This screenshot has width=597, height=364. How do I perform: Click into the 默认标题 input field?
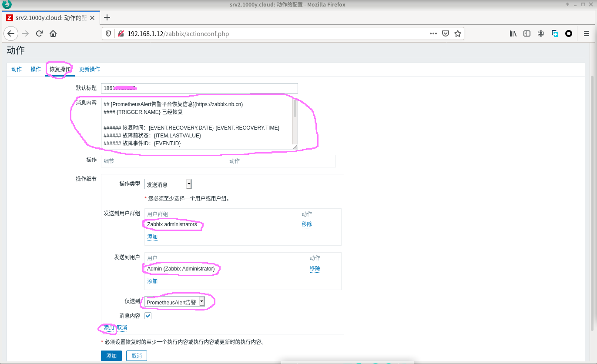click(x=199, y=88)
